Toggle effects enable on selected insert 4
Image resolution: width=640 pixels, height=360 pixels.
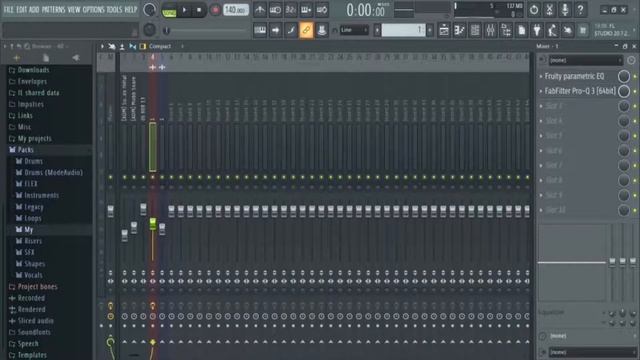point(153,306)
